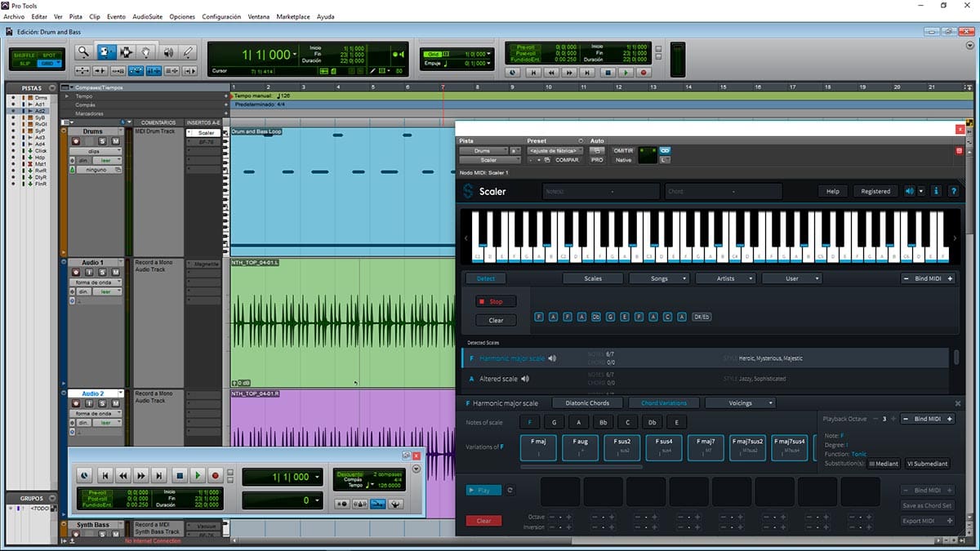Click the Scales tab in Scaler
The image size is (980, 551).
pyautogui.click(x=593, y=278)
